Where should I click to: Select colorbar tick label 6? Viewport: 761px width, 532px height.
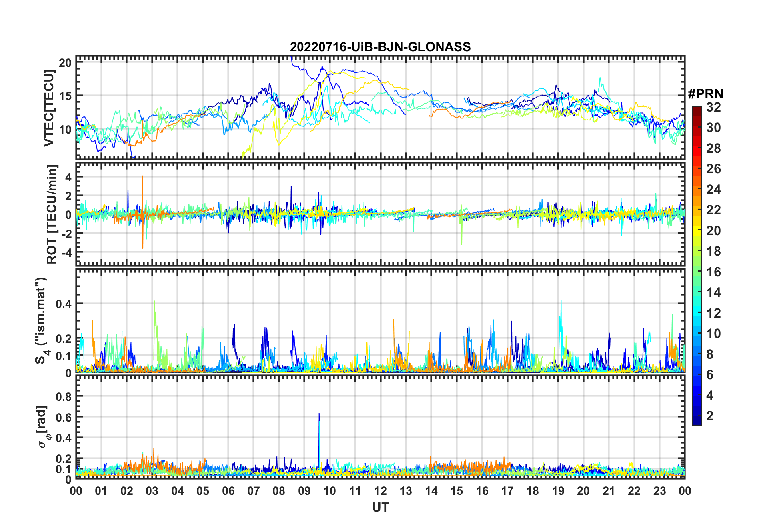(710, 375)
